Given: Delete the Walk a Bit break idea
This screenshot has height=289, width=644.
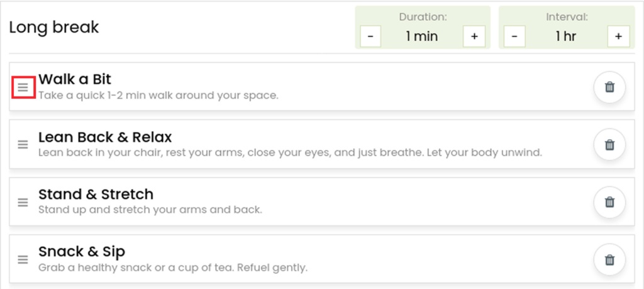Looking at the screenshot, I should pyautogui.click(x=609, y=87).
